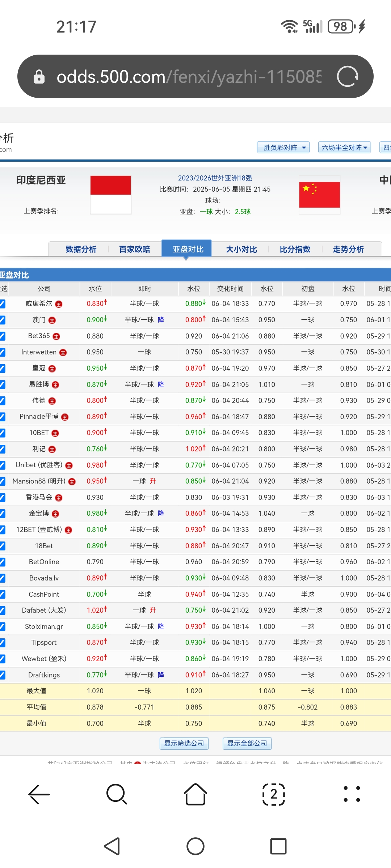Open the 走势分析 tab
Image resolution: width=391 pixels, height=868 pixels.
coord(348,249)
